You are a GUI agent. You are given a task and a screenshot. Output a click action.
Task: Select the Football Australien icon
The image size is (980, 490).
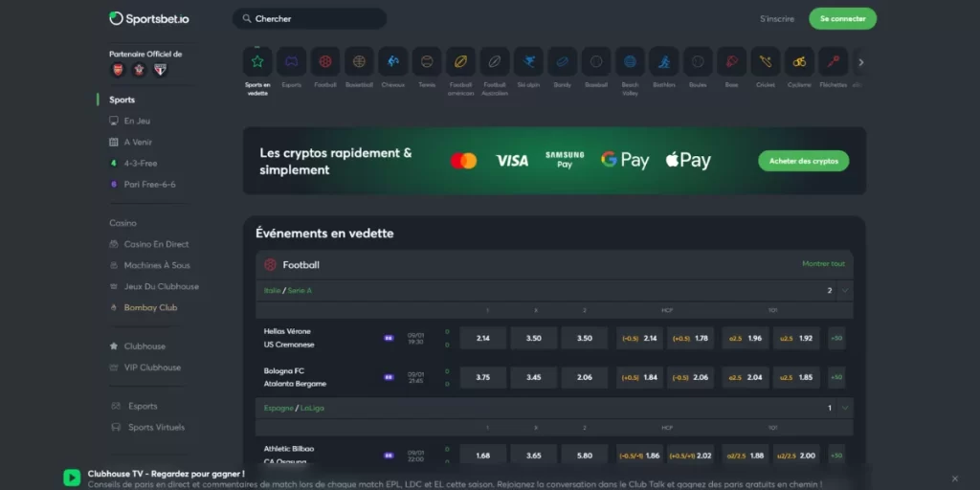coord(495,61)
